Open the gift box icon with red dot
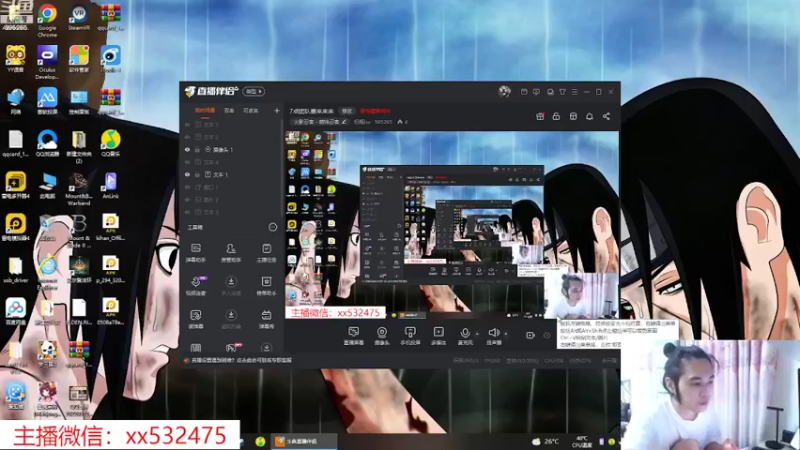Image resolution: width=800 pixels, height=450 pixels. pos(540,116)
